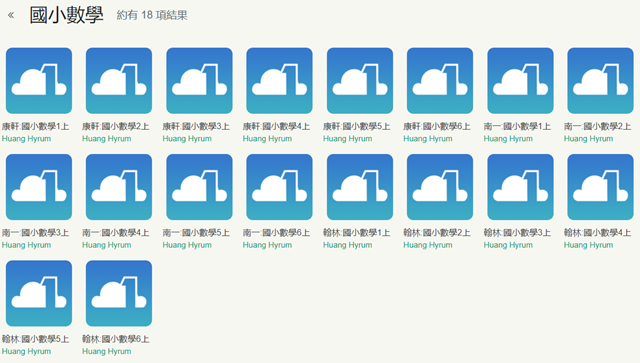
Task: Open author Huang Hyrum under 南一:國小數學2上
Action: point(589,139)
